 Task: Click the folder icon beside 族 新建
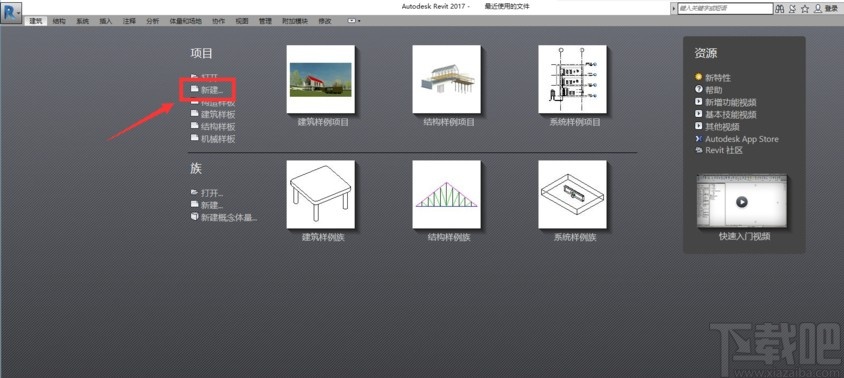tap(195, 204)
